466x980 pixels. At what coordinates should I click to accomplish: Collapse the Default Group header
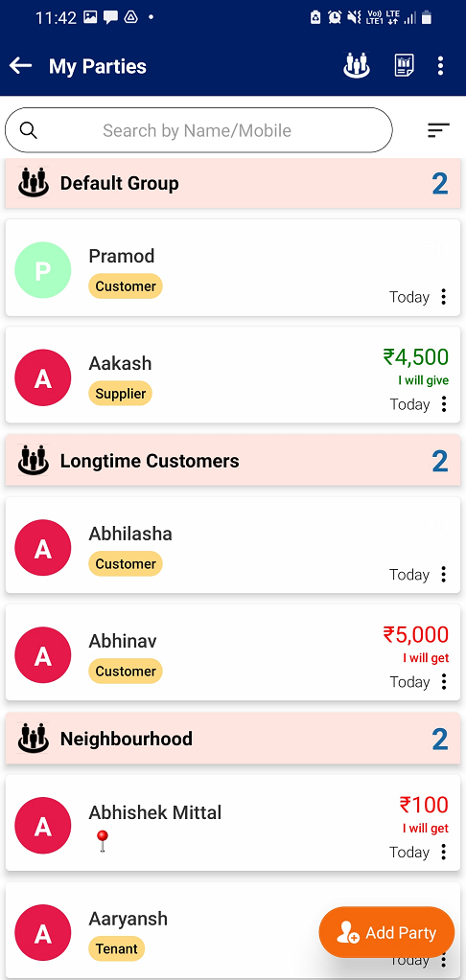point(233,183)
